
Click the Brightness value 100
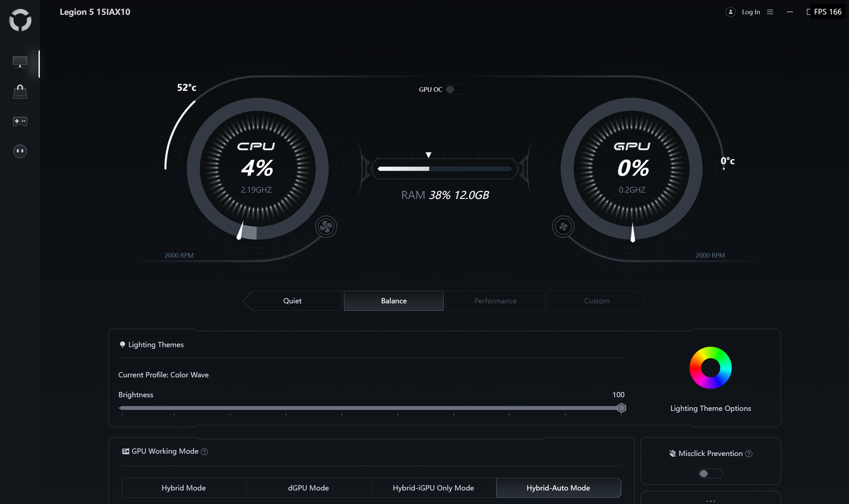(618, 395)
